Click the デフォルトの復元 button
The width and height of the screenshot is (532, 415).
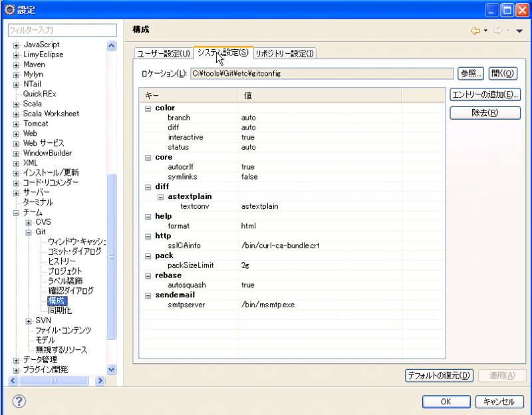(x=440, y=376)
